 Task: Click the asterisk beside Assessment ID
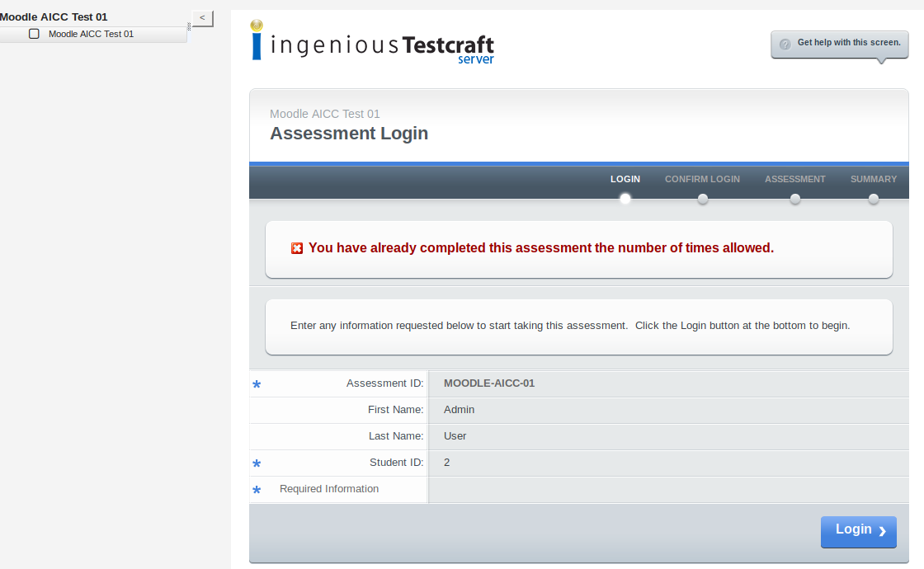[257, 384]
